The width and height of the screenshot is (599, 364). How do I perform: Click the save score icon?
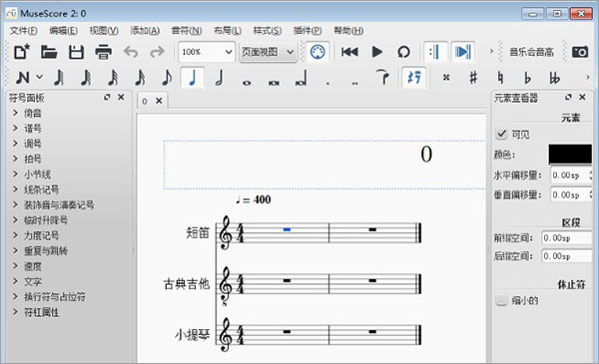click(76, 52)
